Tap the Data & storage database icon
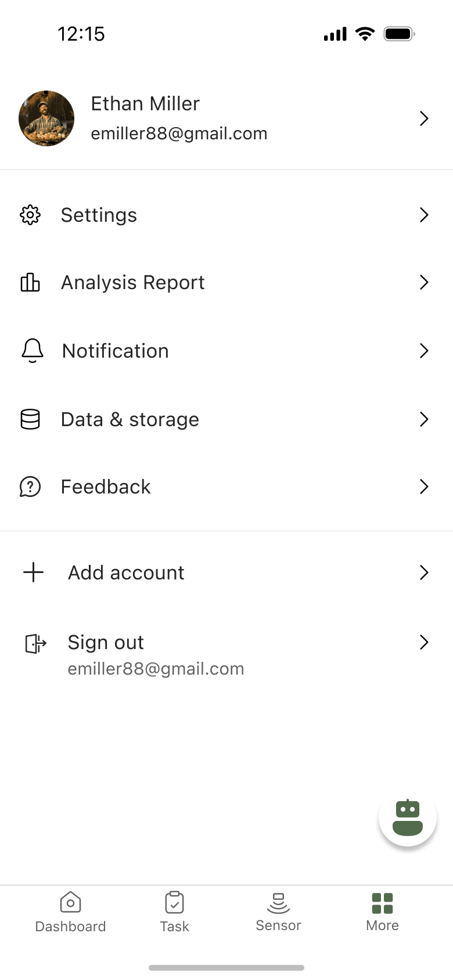 coord(30,419)
